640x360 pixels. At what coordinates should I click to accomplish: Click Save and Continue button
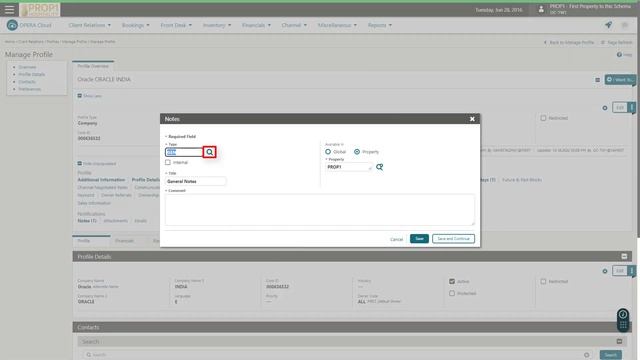point(453,239)
